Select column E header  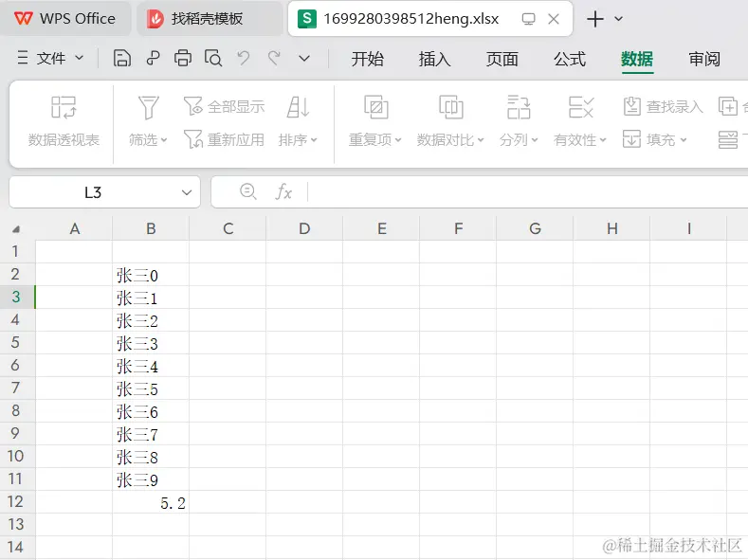coord(382,228)
